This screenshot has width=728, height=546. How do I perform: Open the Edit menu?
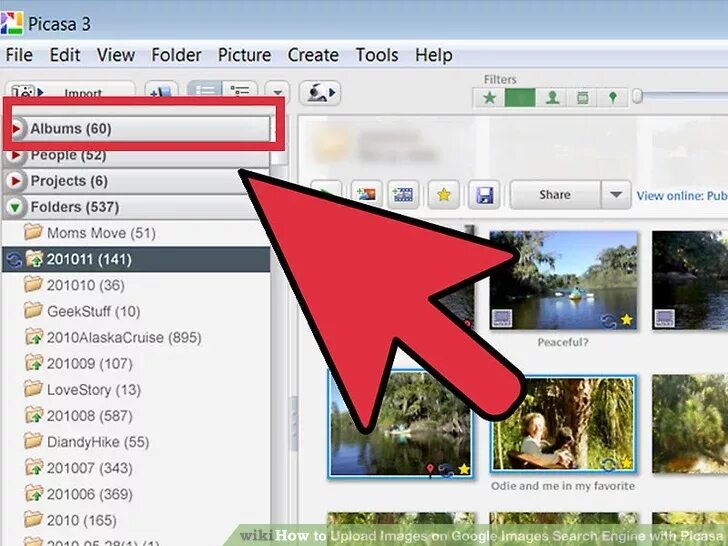[65, 55]
